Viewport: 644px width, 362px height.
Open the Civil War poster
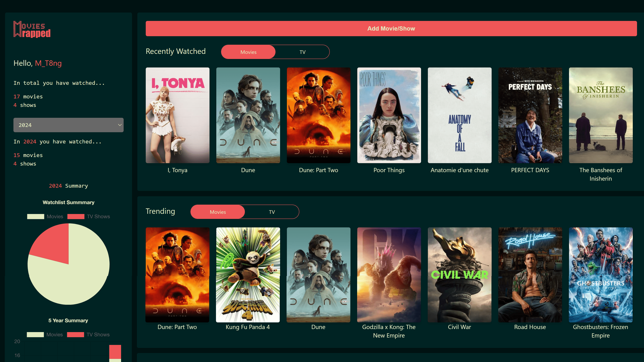(459, 275)
